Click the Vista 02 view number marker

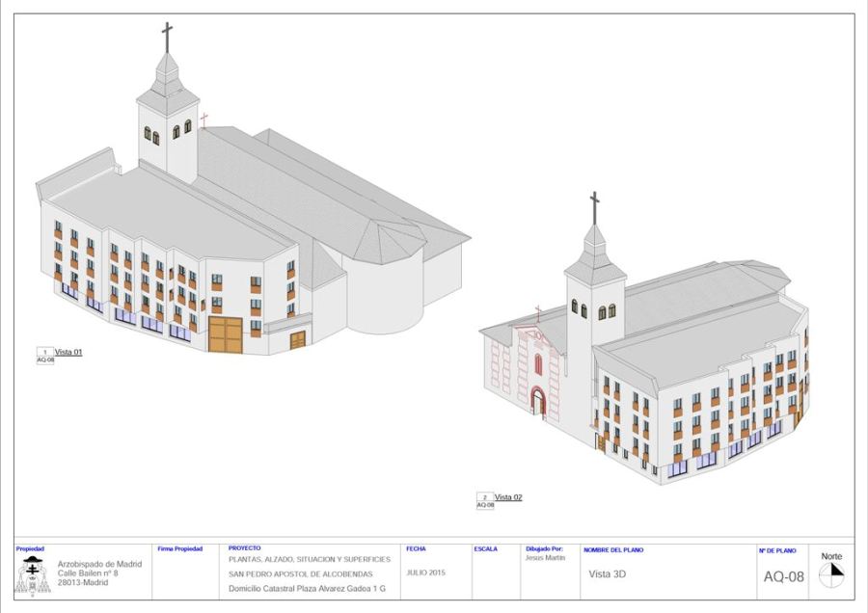click(484, 497)
